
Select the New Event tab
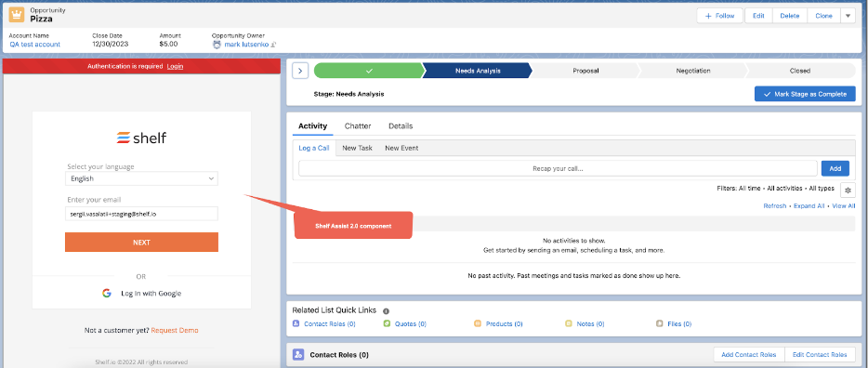401,148
